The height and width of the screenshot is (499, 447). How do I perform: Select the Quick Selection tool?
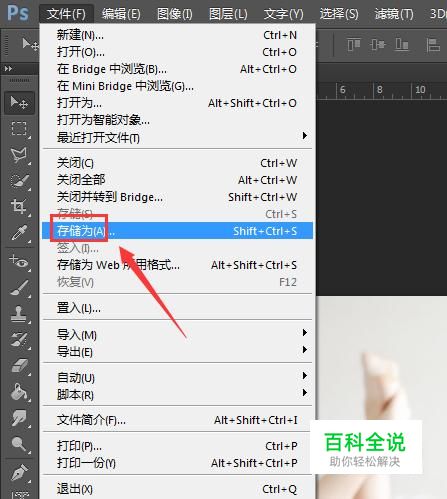click(19, 181)
